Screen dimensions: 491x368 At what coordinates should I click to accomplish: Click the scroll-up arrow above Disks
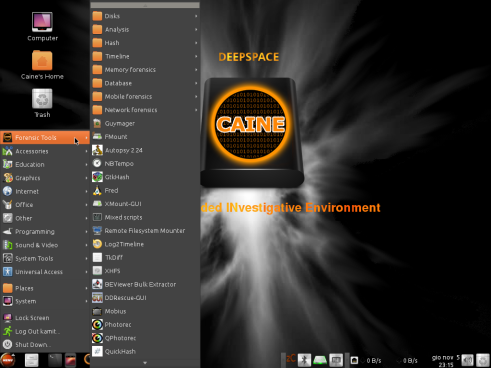click(x=145, y=5)
